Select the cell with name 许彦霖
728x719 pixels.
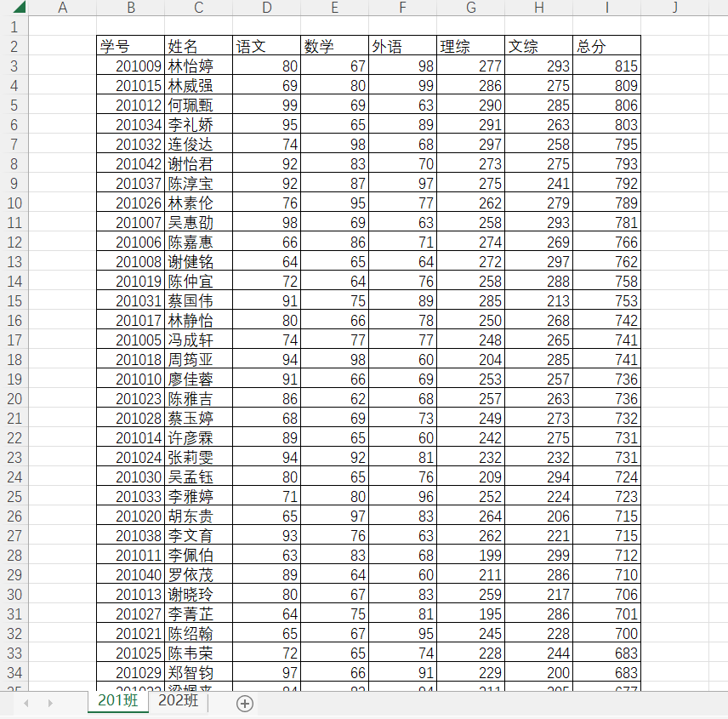(x=198, y=437)
